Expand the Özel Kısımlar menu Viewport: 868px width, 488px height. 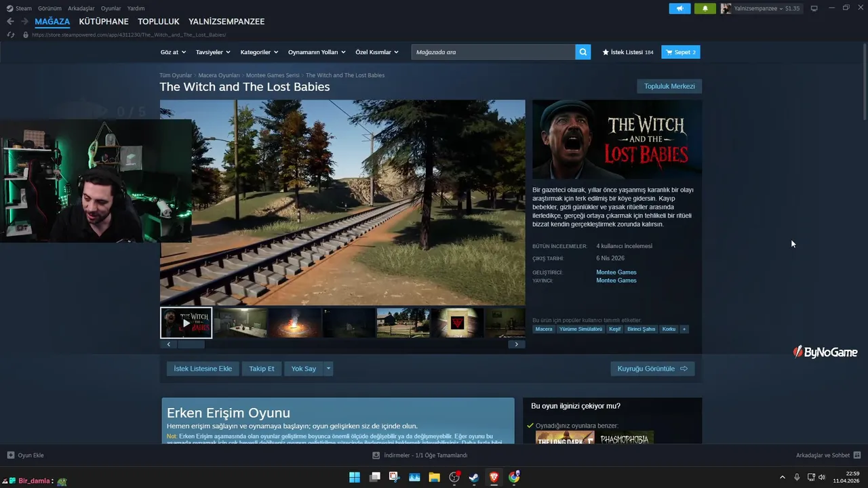click(377, 52)
